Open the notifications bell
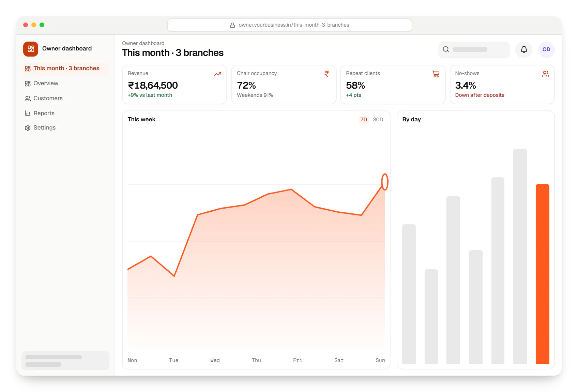Screen dimensions: 578x392 (524, 49)
